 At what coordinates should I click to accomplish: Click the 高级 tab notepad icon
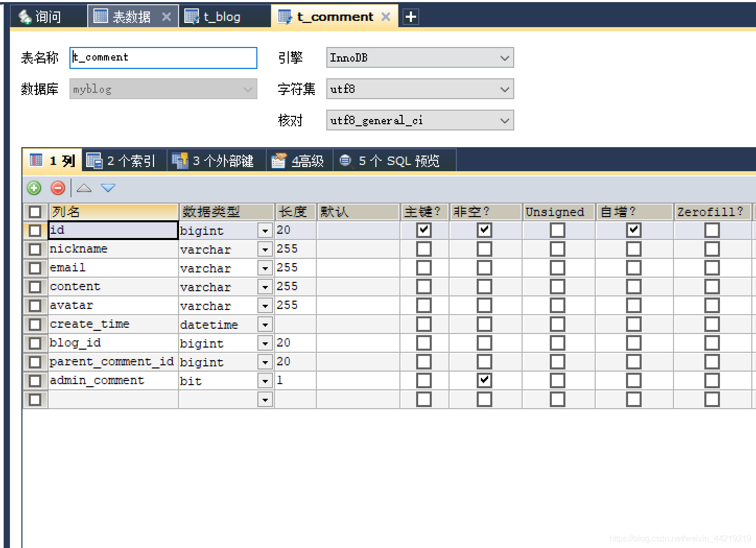(279, 160)
